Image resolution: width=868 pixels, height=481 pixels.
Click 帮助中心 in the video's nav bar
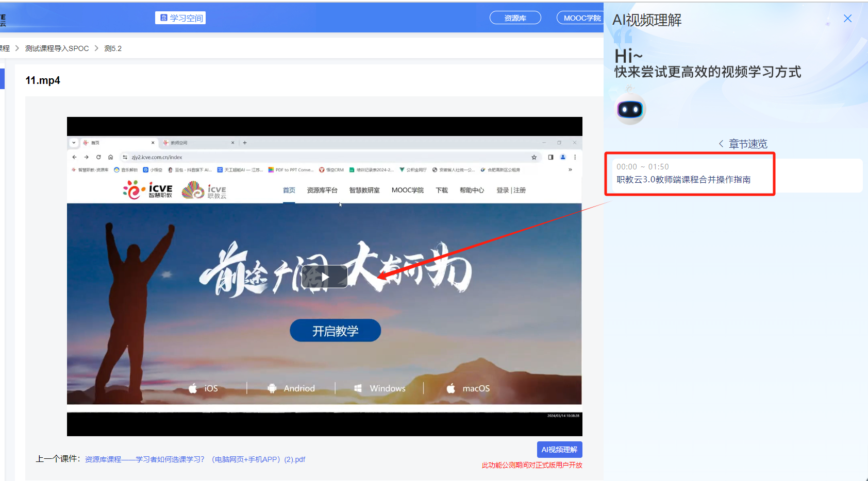[x=471, y=190]
